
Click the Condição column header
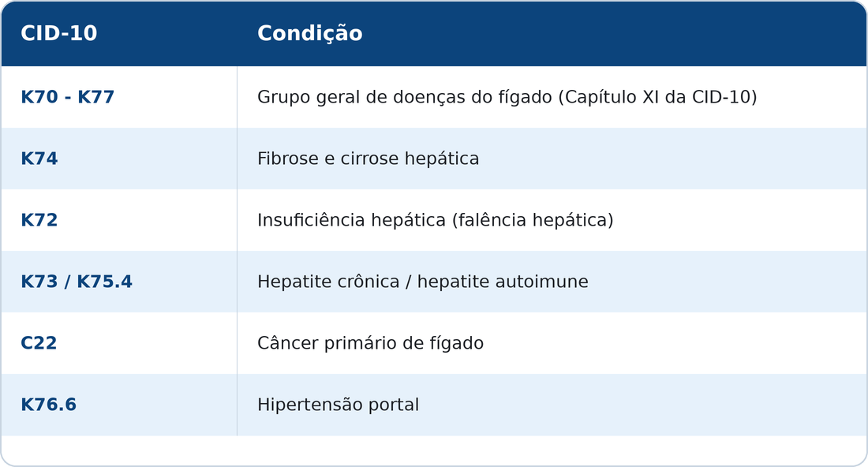pyautogui.click(x=310, y=33)
